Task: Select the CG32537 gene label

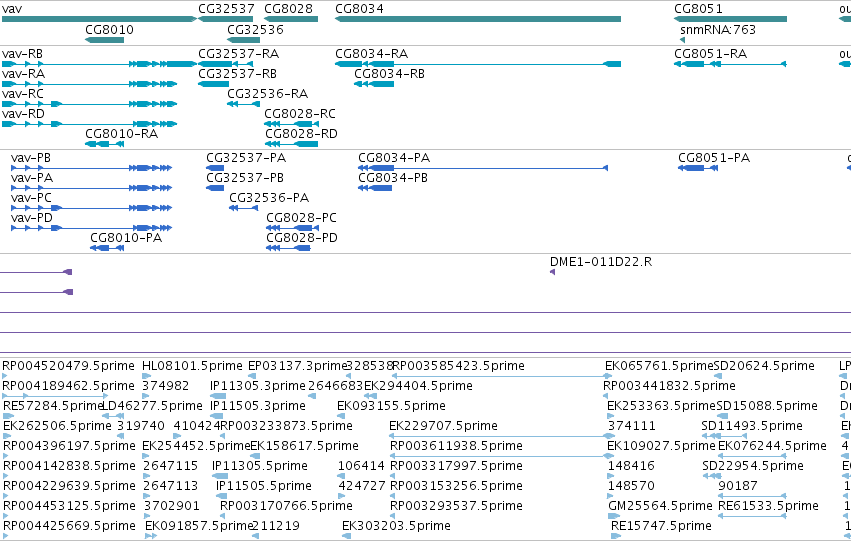Action: tap(226, 9)
